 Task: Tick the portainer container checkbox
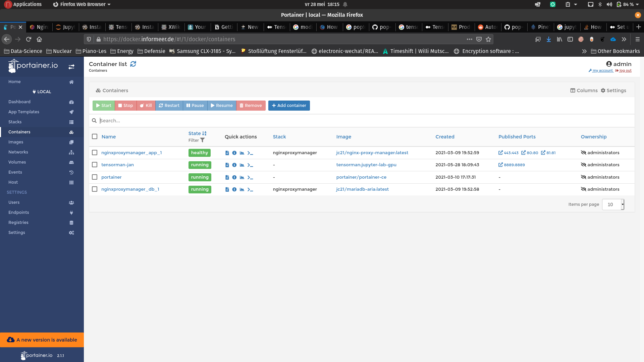[95, 177]
